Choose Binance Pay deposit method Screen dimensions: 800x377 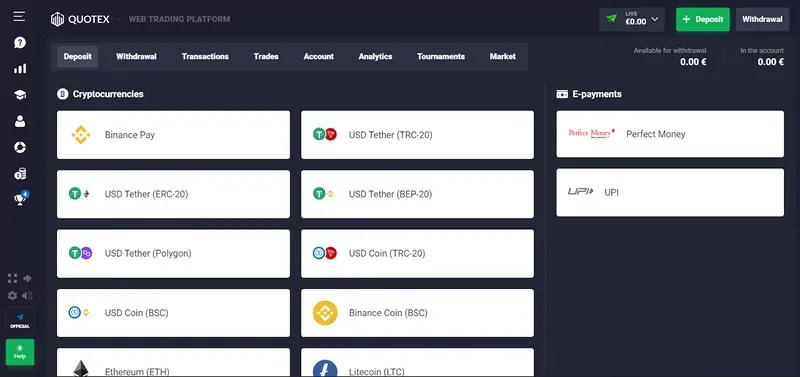tap(173, 135)
